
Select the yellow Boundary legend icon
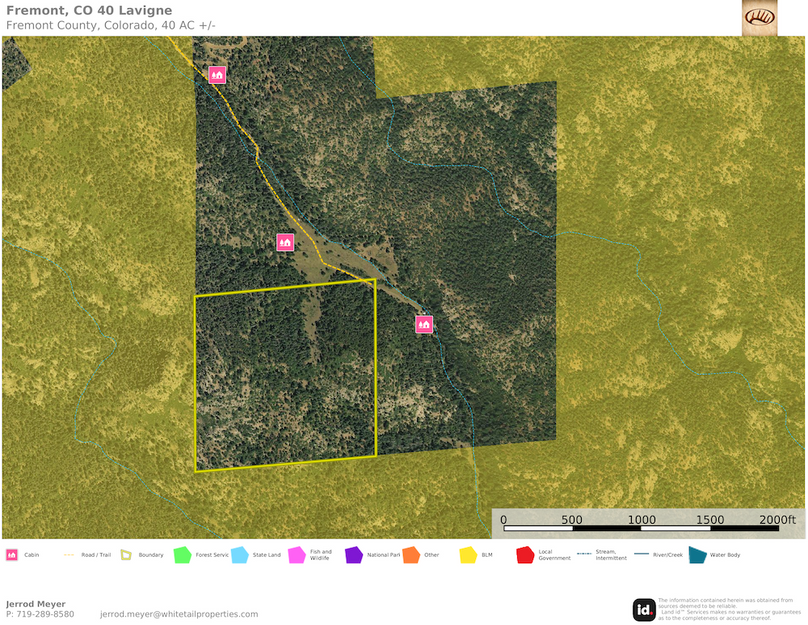126,554
